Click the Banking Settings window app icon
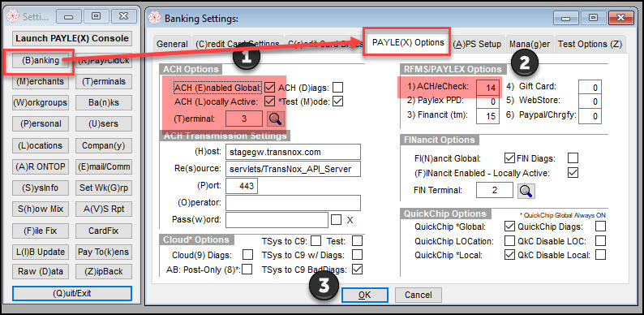Image resolution: width=644 pixels, height=315 pixels. pyautogui.click(x=155, y=18)
